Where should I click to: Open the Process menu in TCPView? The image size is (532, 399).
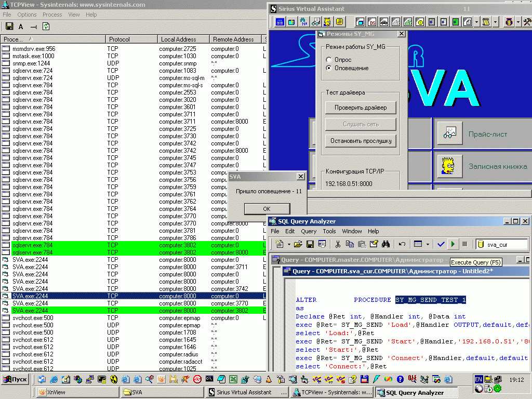tap(52, 15)
